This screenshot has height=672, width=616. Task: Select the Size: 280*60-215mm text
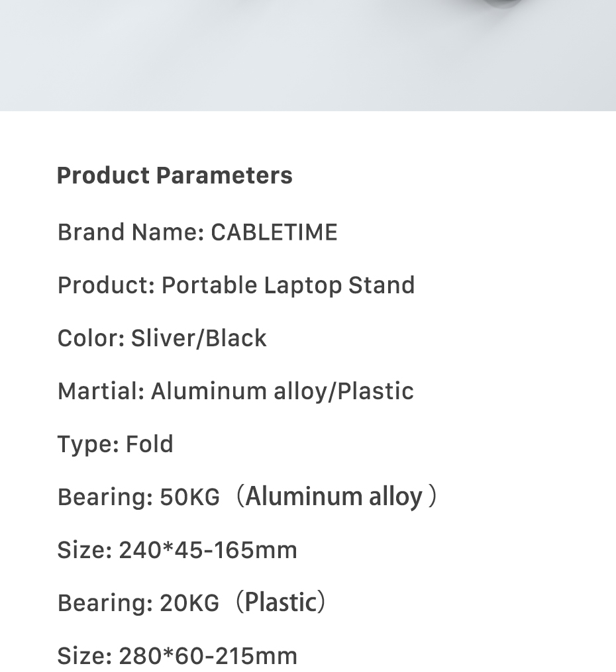click(x=177, y=655)
